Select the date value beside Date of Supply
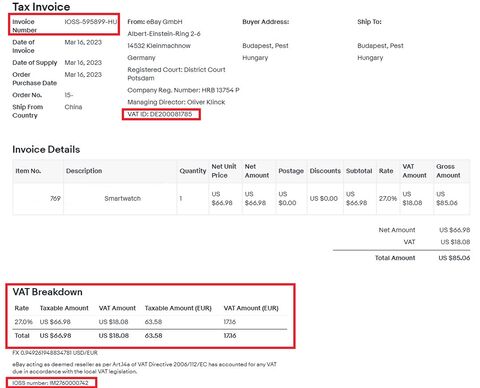The image size is (480, 388). [83, 63]
